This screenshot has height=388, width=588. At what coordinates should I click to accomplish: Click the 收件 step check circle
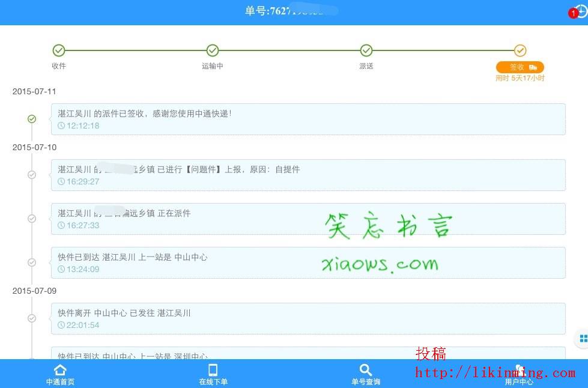[x=59, y=50]
